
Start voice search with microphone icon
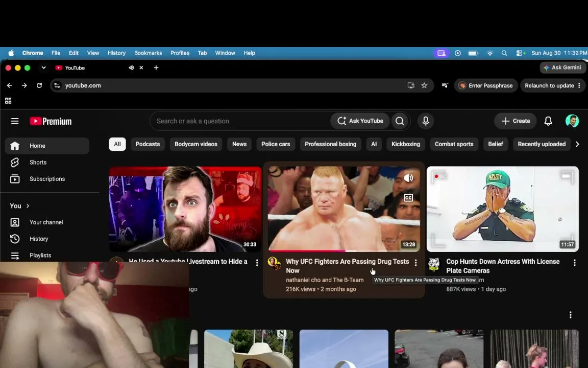coord(426,121)
